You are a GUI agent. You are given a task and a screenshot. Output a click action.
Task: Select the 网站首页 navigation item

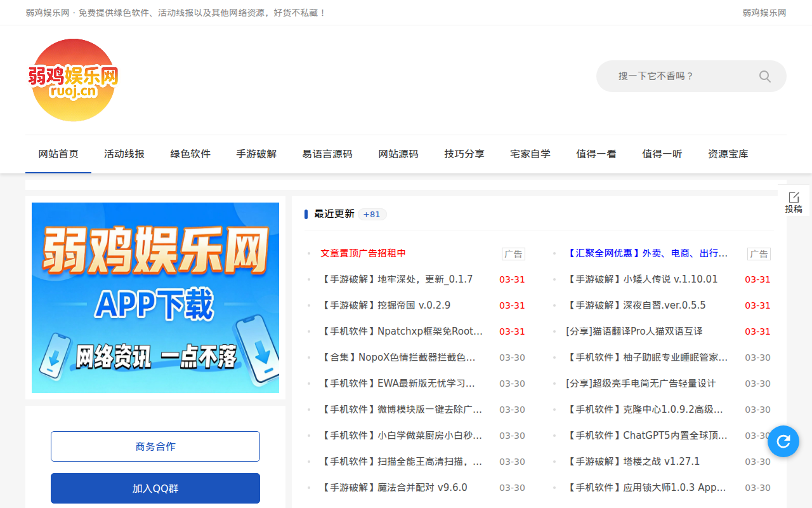coord(58,154)
